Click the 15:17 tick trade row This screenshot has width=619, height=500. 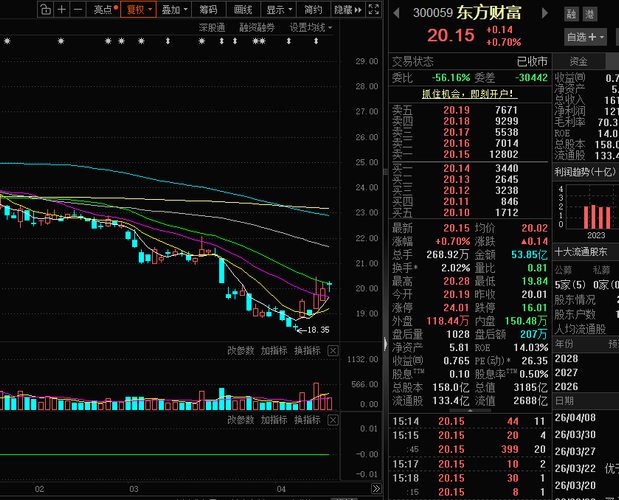(470, 464)
